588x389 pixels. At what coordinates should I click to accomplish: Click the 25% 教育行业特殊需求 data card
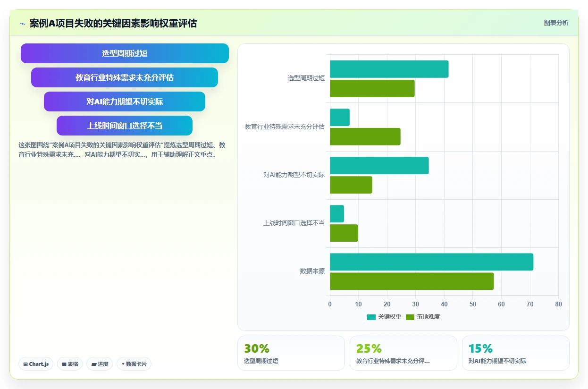pos(403,353)
